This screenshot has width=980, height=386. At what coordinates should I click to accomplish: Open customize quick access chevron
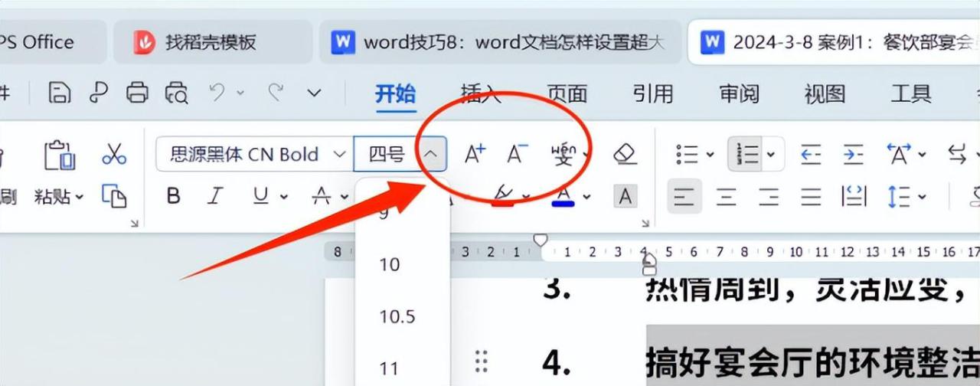point(314,93)
